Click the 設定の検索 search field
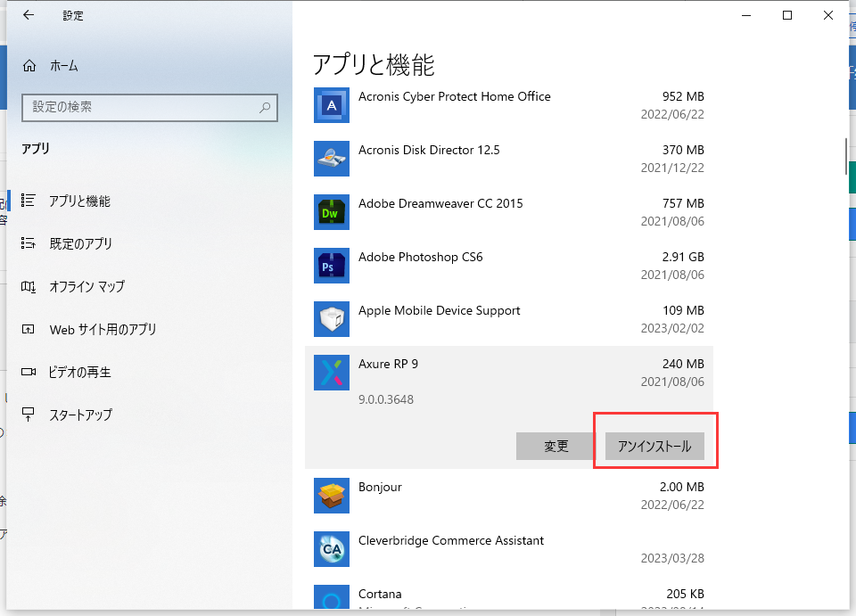Screen dimensions: 856x616 tap(149, 106)
